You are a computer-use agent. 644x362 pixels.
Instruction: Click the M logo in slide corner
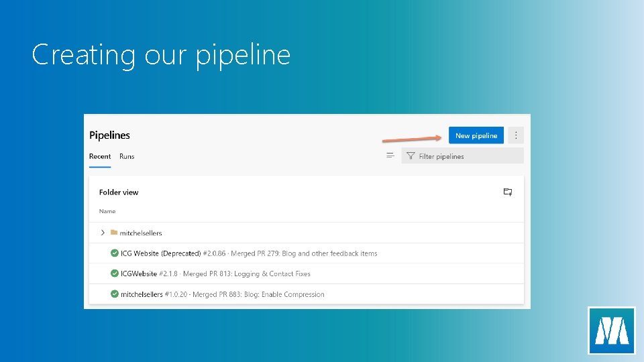(x=611, y=330)
